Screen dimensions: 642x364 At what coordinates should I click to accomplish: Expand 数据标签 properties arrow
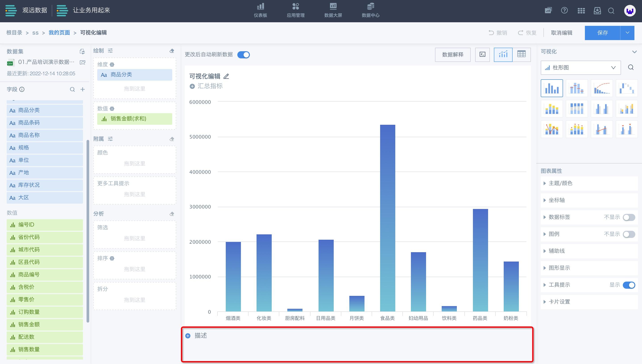coord(545,217)
